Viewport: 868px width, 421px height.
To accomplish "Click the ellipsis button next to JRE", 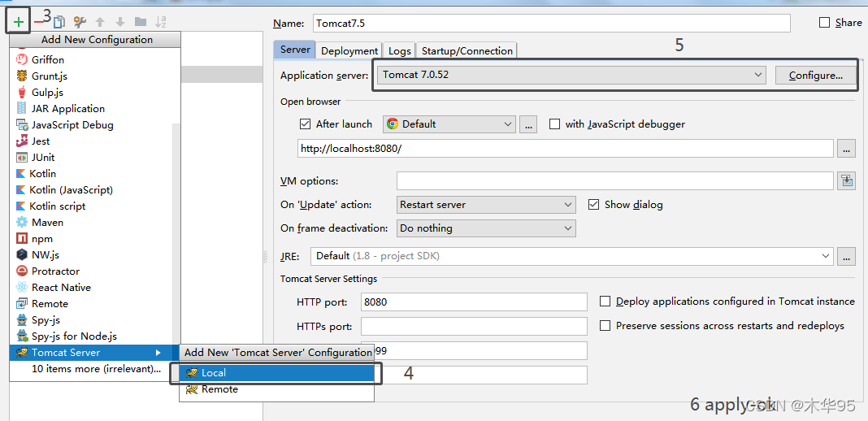I will point(846,256).
